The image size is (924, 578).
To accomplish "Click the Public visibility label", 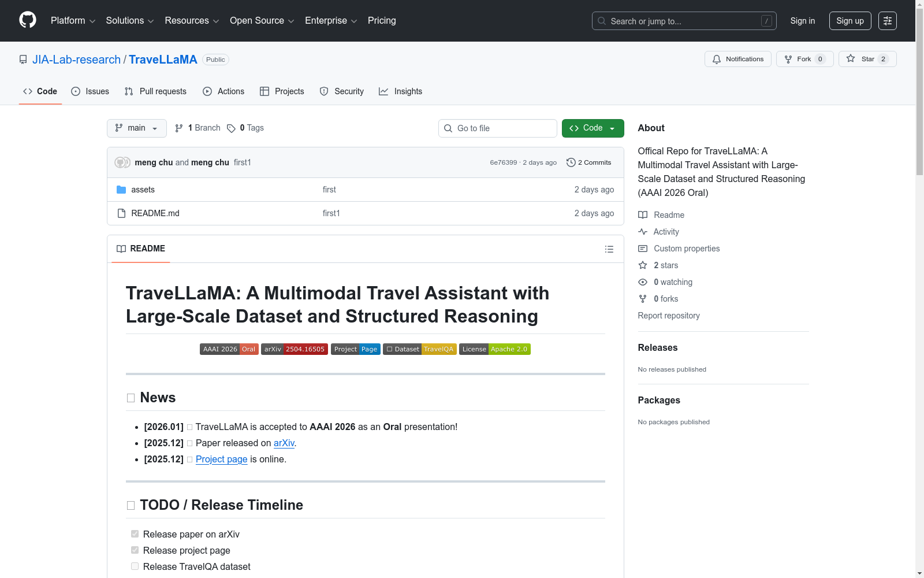I will click(215, 60).
